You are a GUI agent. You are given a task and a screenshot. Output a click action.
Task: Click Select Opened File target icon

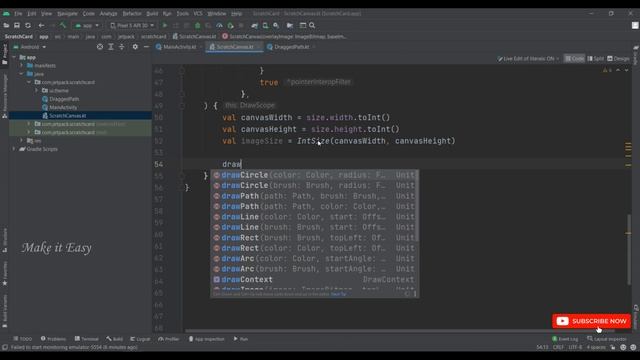point(100,47)
